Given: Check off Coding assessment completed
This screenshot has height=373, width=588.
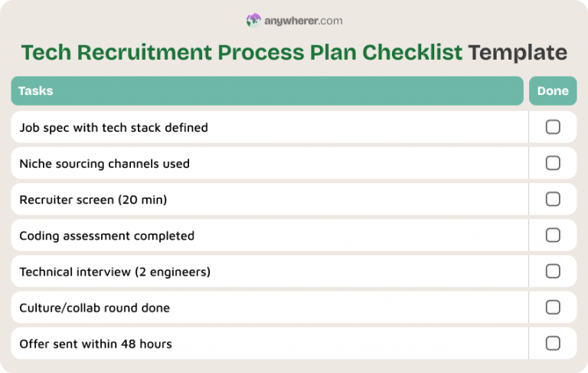Looking at the screenshot, I should (x=553, y=235).
